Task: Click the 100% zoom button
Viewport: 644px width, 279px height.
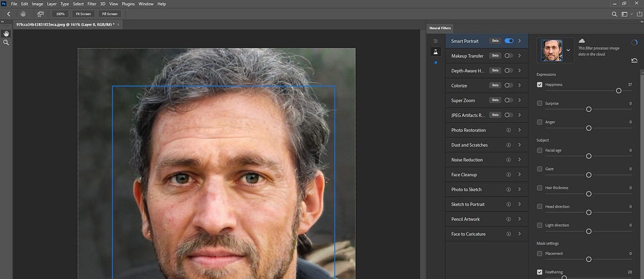Action: [60, 14]
